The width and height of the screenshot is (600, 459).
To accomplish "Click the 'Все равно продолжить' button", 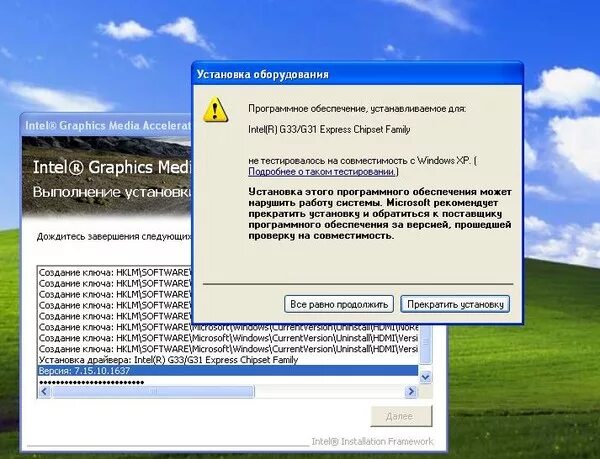I will pyautogui.click(x=339, y=304).
